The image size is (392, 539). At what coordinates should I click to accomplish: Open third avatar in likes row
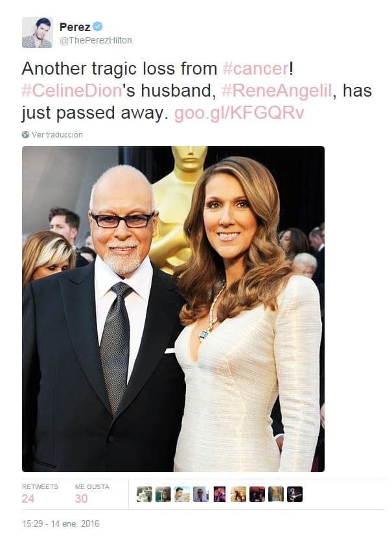(182, 494)
